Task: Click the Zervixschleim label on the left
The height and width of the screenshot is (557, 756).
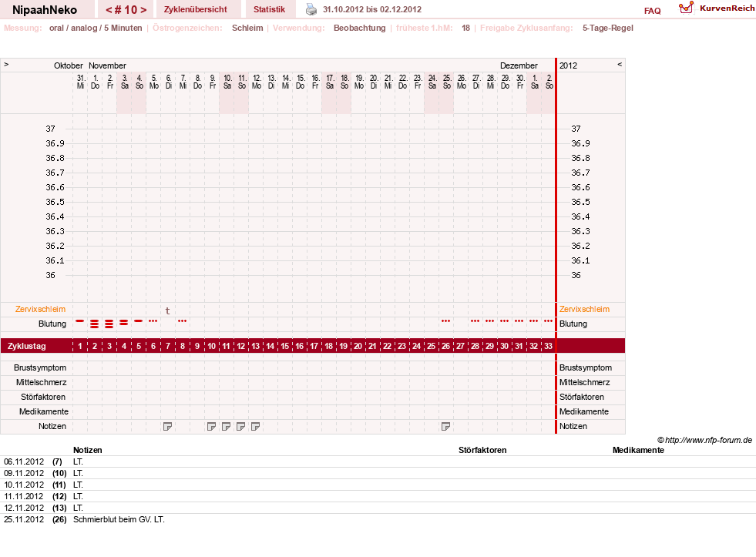Action: [41, 310]
